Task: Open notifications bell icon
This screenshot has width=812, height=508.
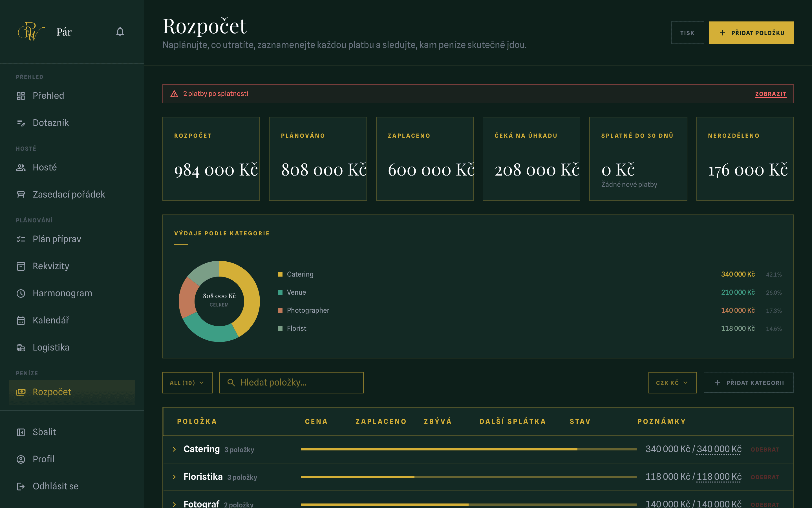Action: pyautogui.click(x=120, y=32)
